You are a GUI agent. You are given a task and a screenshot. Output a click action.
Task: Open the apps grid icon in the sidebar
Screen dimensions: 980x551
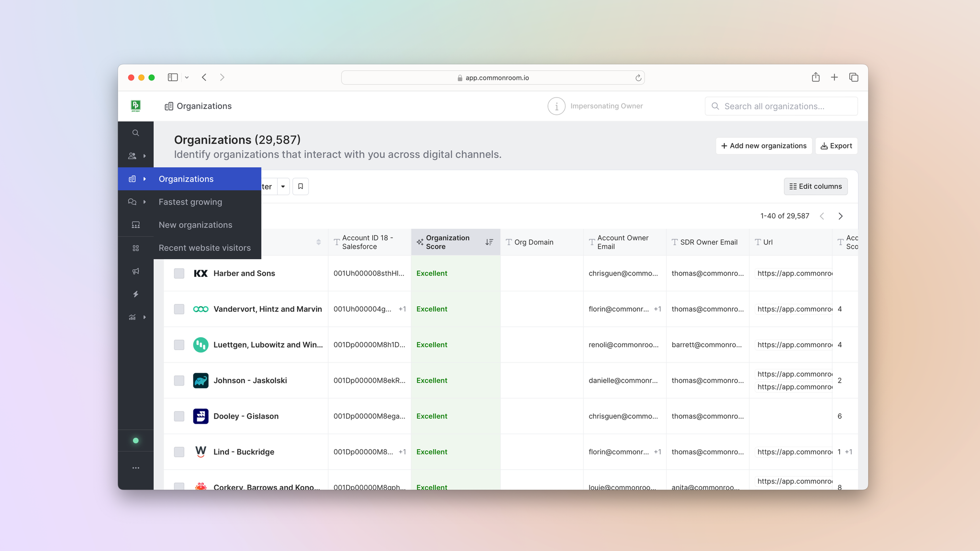tap(136, 248)
